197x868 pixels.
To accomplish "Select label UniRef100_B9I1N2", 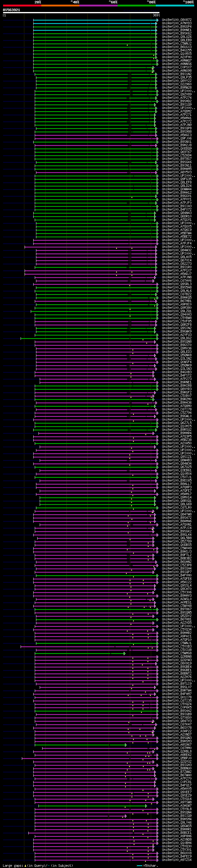I will pos(177,74).
